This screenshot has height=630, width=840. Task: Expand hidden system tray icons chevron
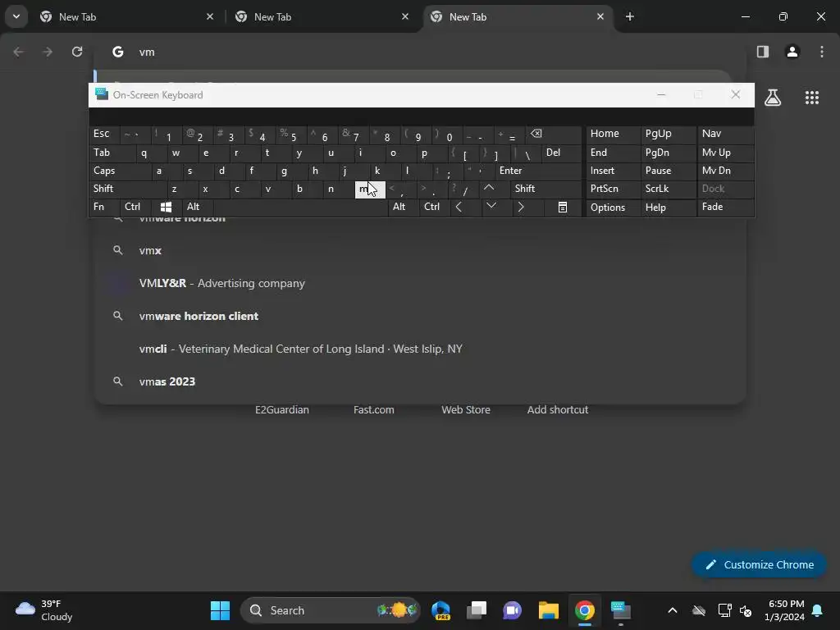(673, 610)
